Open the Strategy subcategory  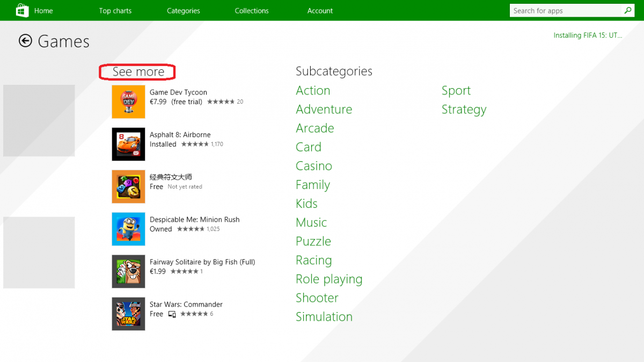(464, 110)
